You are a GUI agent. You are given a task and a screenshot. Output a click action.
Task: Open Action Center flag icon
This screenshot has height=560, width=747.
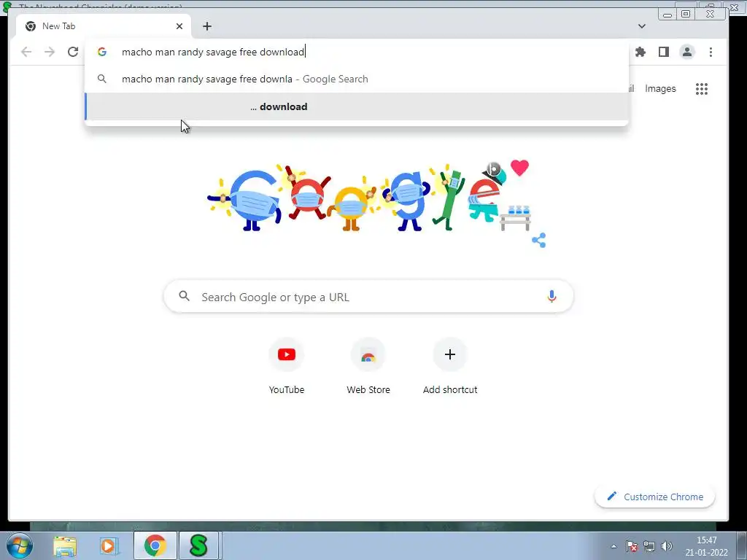click(x=632, y=546)
